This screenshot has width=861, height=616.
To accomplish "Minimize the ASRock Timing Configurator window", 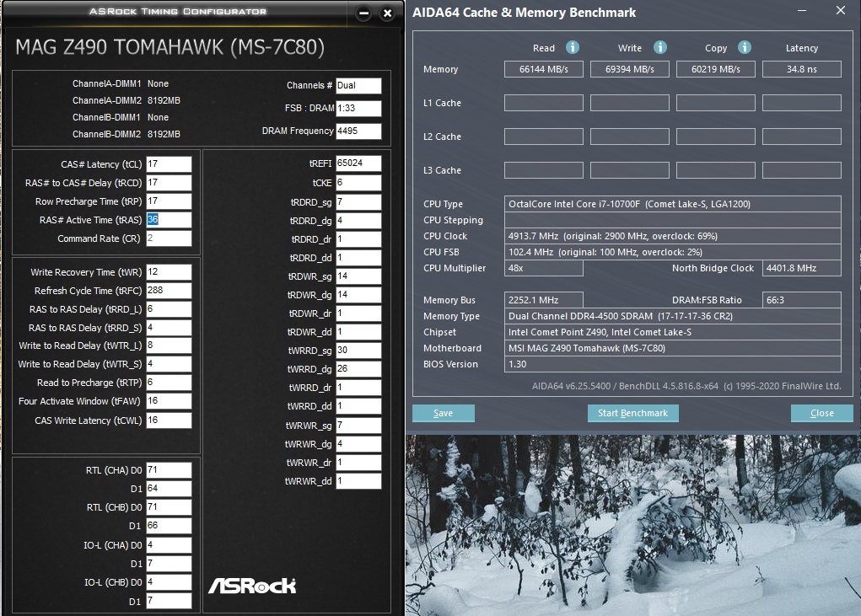I will [363, 13].
